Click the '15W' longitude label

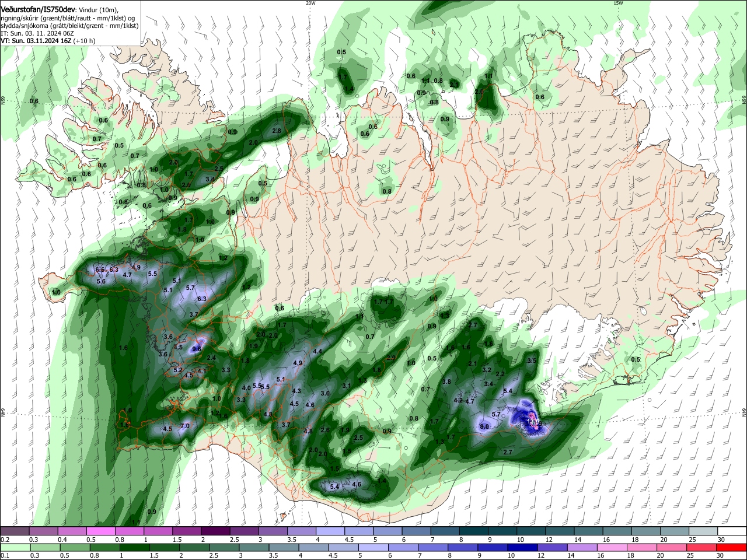(618, 3)
